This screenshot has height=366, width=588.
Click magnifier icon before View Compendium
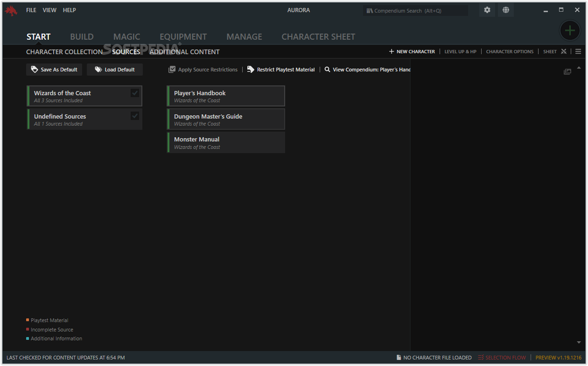point(328,70)
